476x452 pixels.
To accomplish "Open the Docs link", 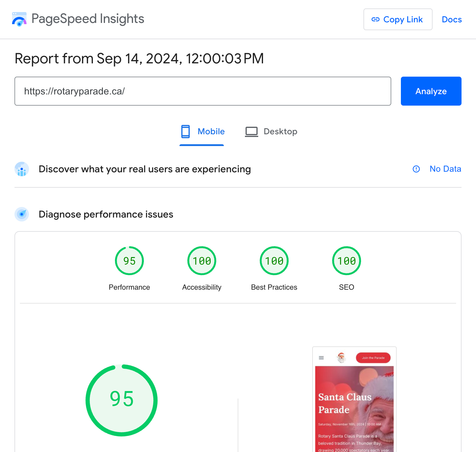I will pos(452,19).
